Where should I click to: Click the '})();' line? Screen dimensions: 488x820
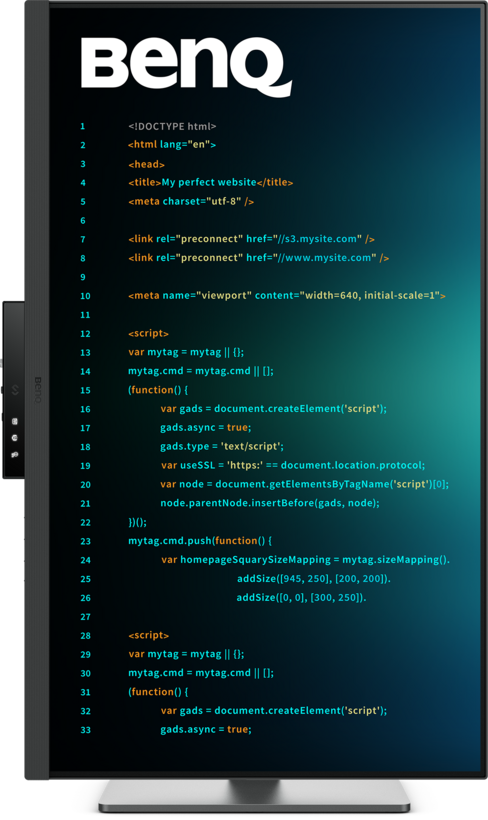click(138, 522)
